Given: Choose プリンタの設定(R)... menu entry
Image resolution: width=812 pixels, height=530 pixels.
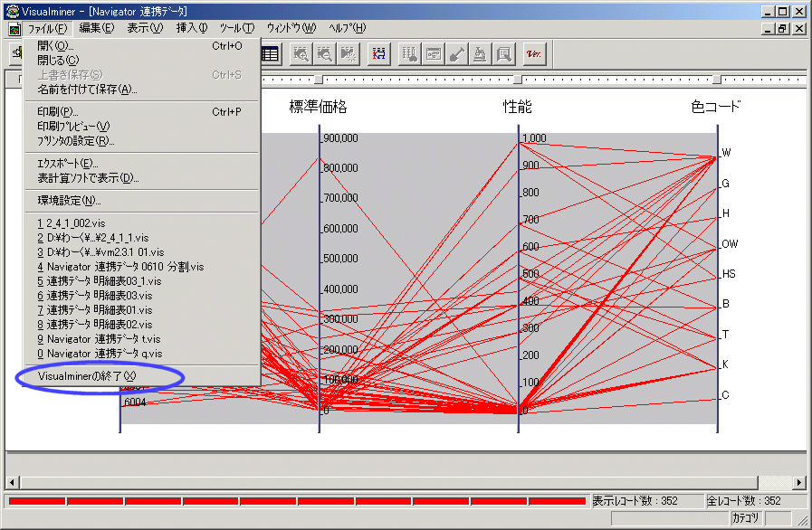Looking at the screenshot, I should 141,141.
